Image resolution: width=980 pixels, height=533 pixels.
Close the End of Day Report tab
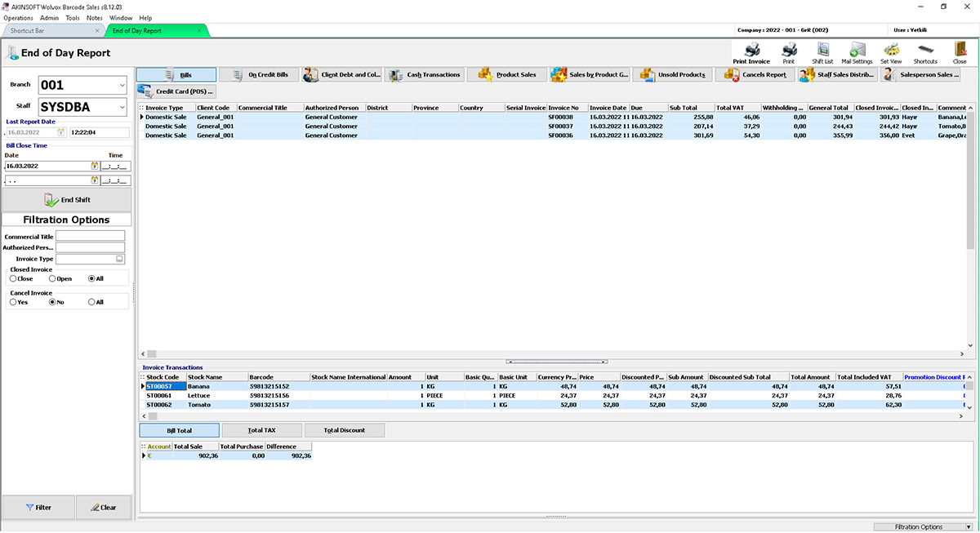click(x=199, y=31)
